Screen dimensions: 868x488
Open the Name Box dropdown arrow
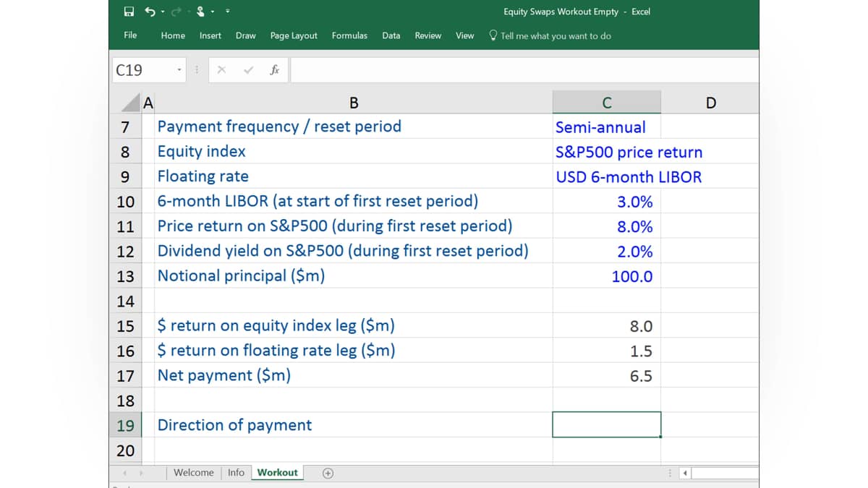[179, 70]
